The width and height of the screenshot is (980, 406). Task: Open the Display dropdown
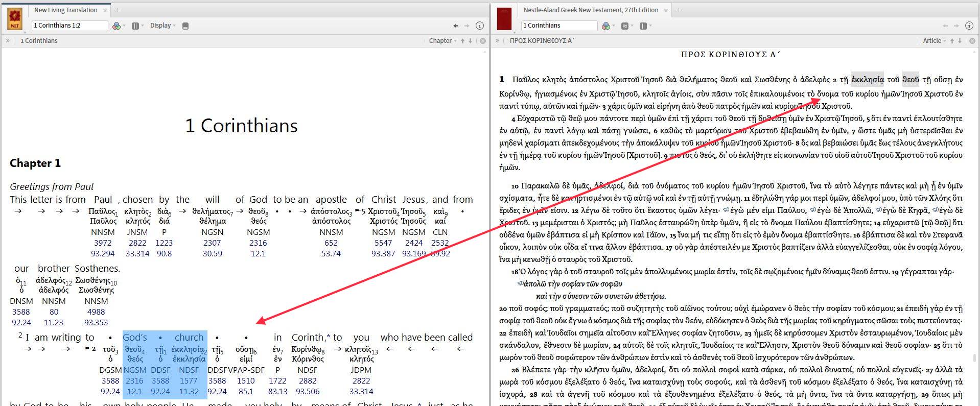[x=162, y=26]
